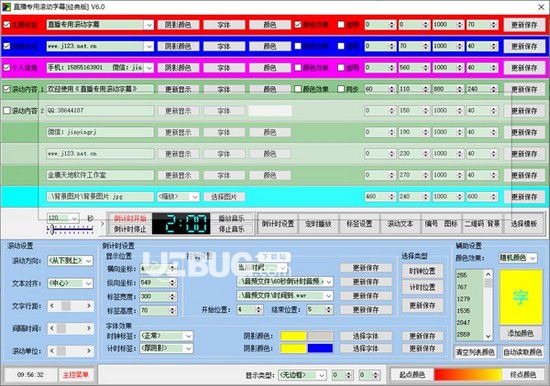550x386 pixels.
Task: Click 更新保存 in the cyan background row
Action: point(524,197)
